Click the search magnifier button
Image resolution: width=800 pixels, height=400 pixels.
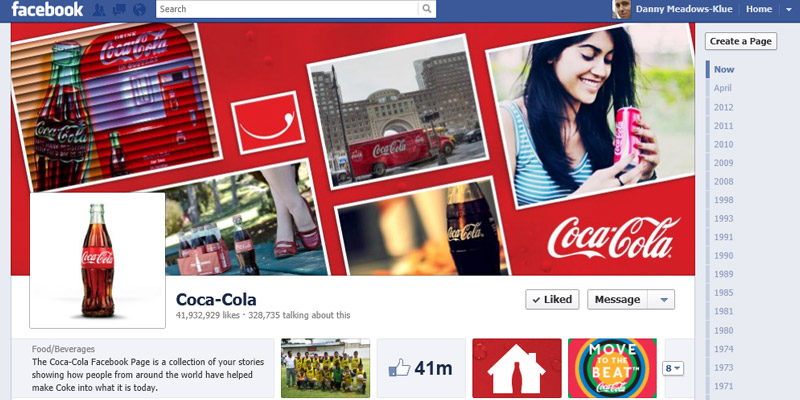[x=427, y=9]
